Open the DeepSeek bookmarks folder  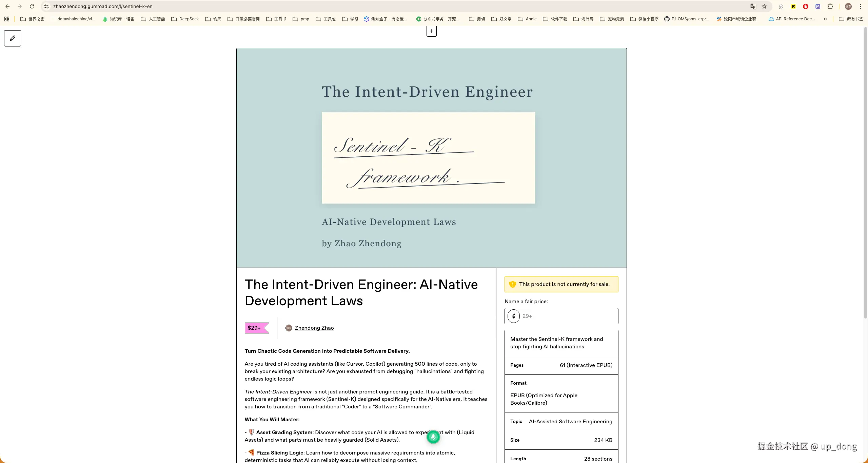click(185, 19)
